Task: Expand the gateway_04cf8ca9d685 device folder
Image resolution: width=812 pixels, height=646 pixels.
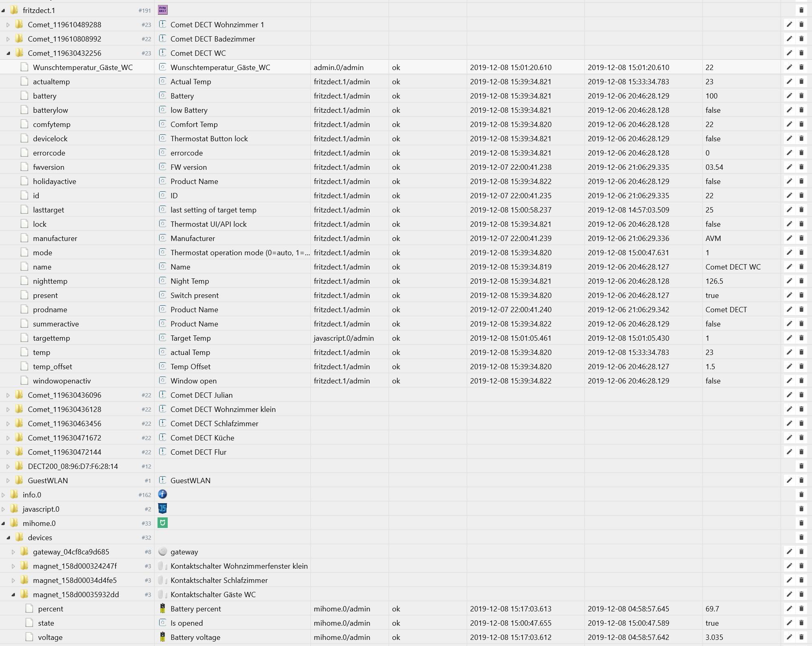Action: click(13, 552)
